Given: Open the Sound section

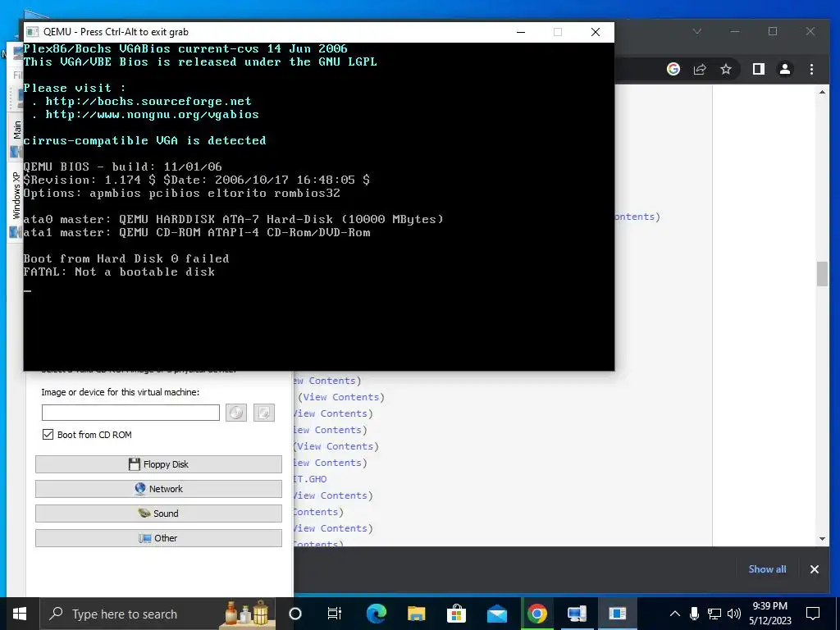Looking at the screenshot, I should tap(158, 514).
